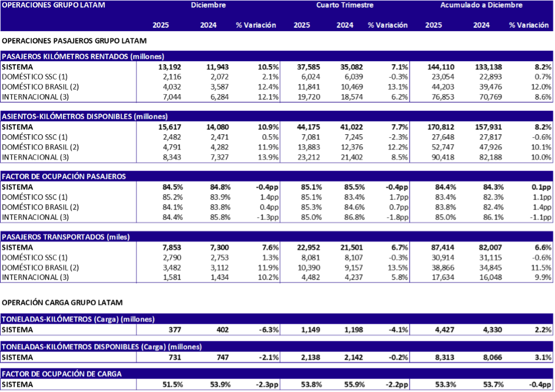Select the 2025 header under Cuarto Trimestre
The image size is (555, 392).
pyautogui.click(x=302, y=25)
